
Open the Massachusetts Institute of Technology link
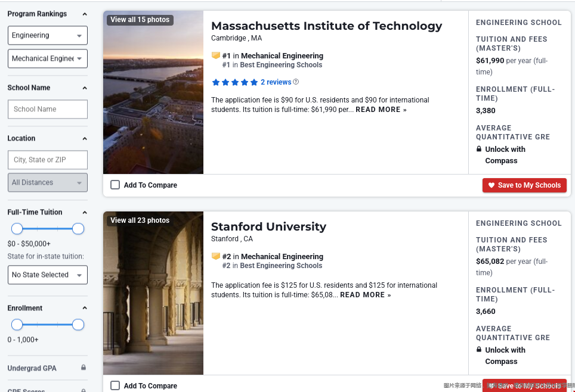tap(326, 26)
